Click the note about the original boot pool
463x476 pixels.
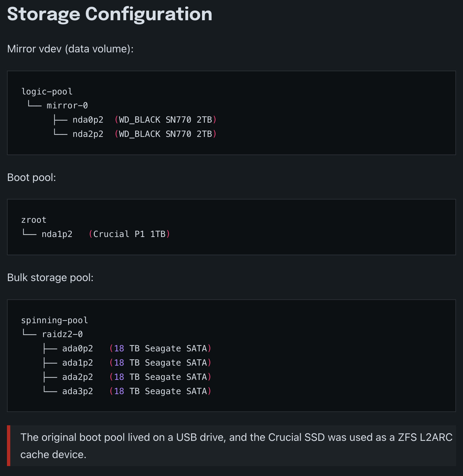click(232, 446)
